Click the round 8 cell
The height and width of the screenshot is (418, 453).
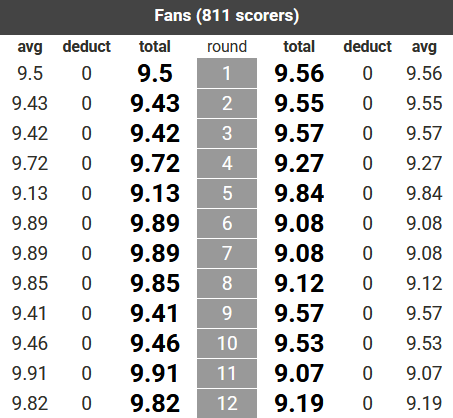pos(227,283)
